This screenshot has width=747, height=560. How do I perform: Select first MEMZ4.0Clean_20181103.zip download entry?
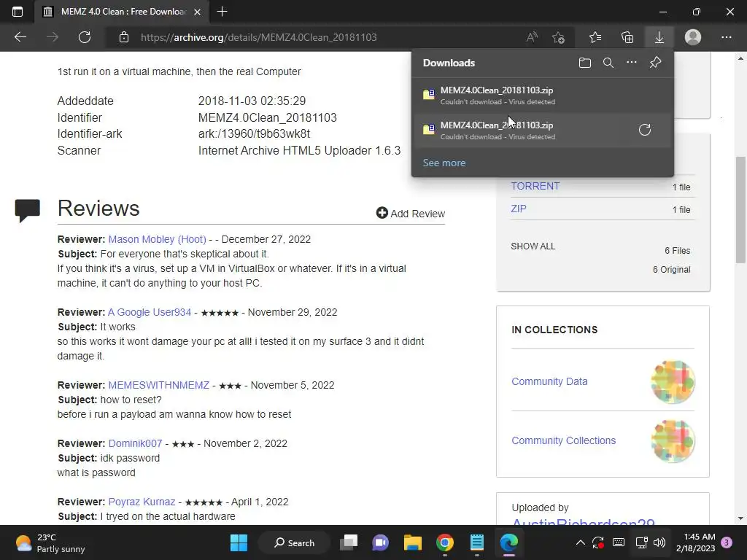pyautogui.click(x=542, y=96)
